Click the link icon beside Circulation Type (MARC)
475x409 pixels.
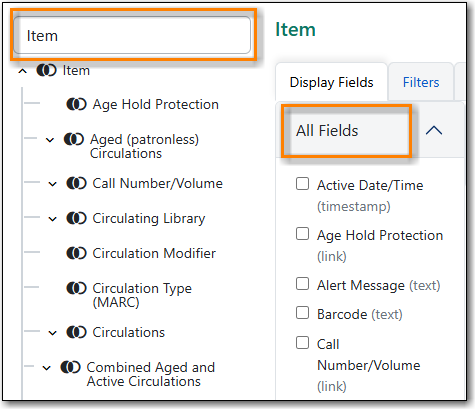[76, 288]
